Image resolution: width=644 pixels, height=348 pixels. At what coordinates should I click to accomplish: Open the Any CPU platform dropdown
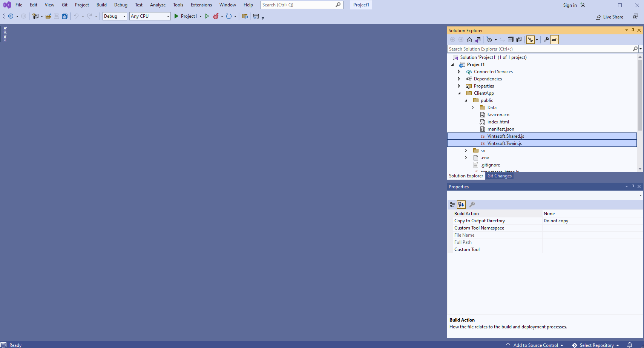point(150,16)
